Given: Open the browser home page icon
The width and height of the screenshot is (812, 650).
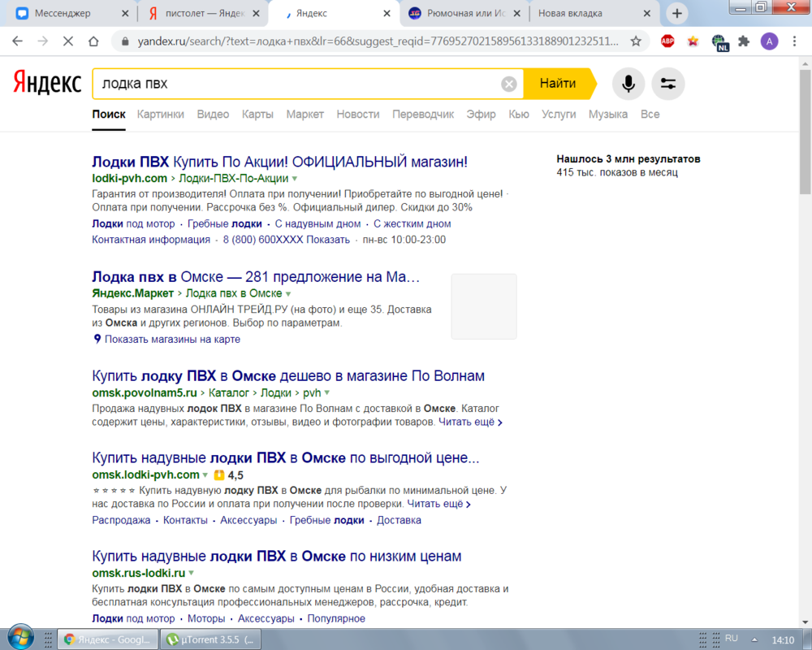Looking at the screenshot, I should 93,41.
